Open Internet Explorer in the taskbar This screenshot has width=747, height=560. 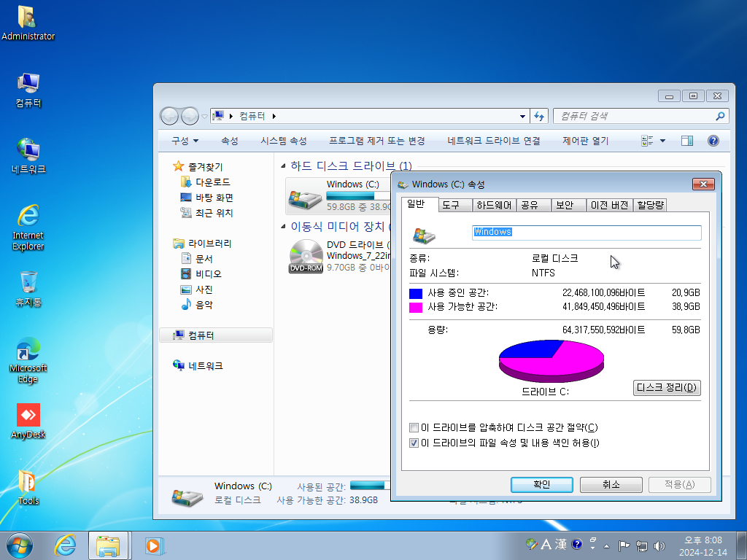point(65,545)
